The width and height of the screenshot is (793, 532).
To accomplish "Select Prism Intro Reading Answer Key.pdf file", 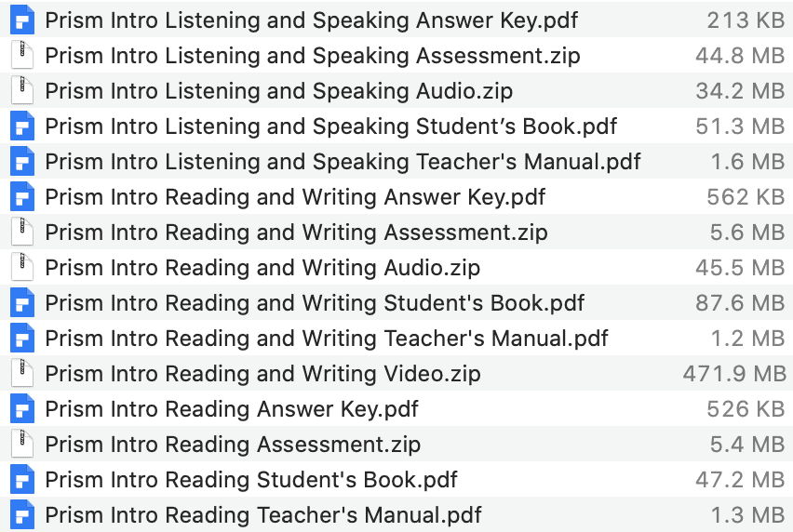I will pos(232,409).
